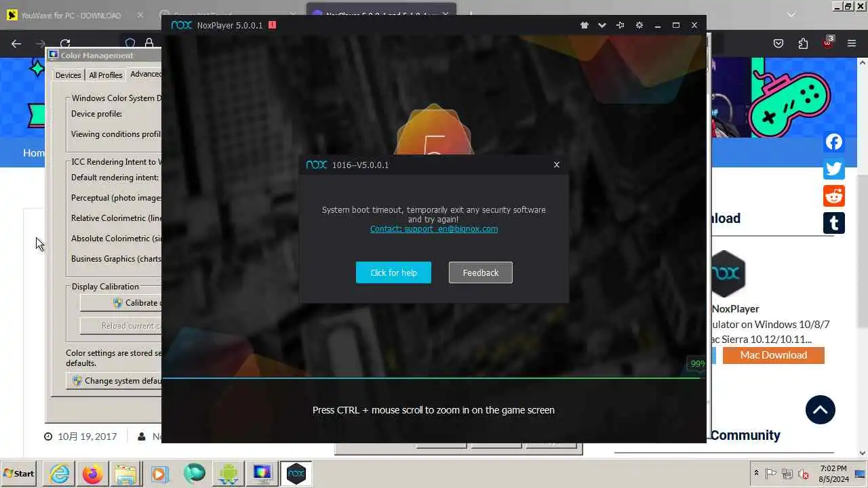
Task: Click the webpage NoxPlayer heading text
Action: pos(735,309)
